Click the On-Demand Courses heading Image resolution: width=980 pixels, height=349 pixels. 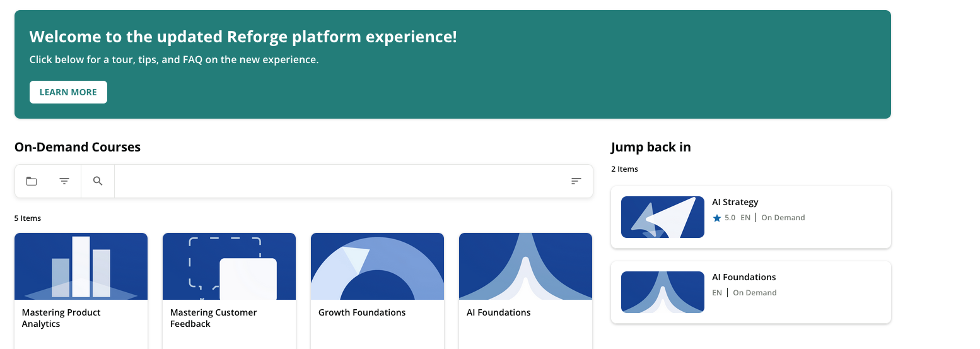point(78,147)
